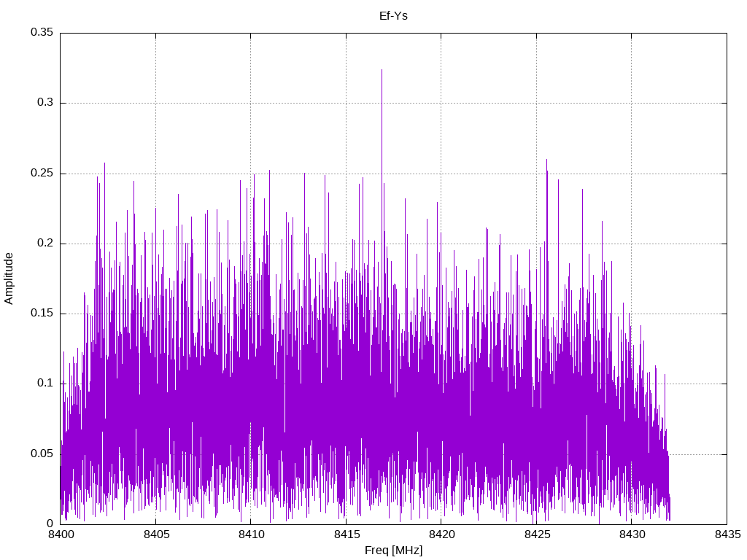Click the y-axis tick label 0.35
This screenshot has width=747, height=560.
[42, 32]
